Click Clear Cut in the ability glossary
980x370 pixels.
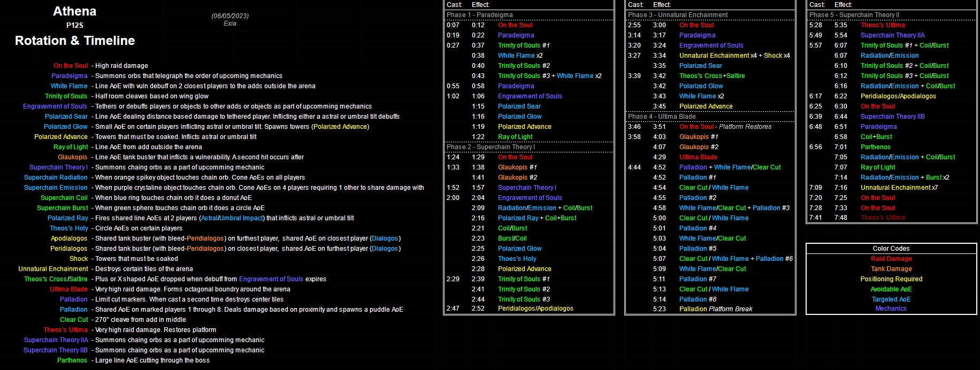coord(74,320)
